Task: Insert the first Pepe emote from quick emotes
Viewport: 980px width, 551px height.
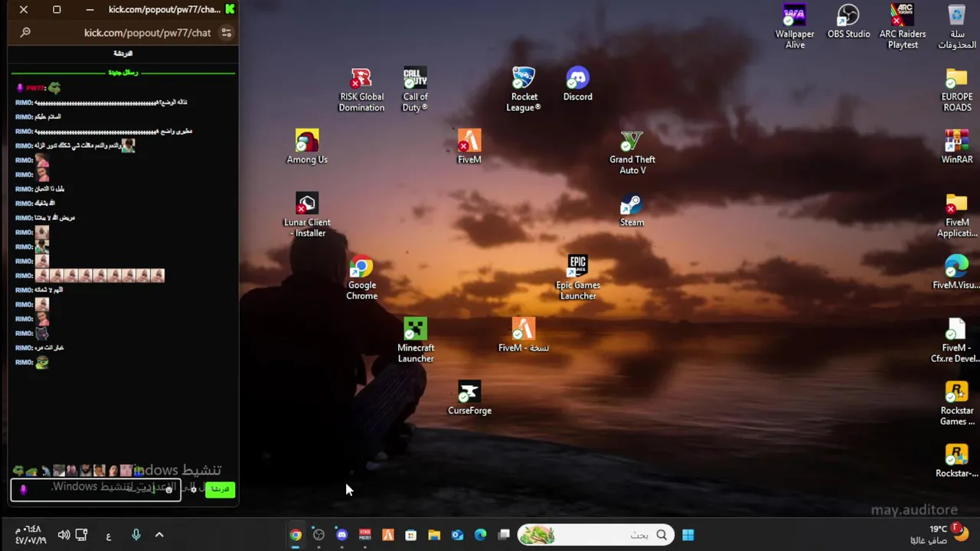Action: pyautogui.click(x=18, y=471)
